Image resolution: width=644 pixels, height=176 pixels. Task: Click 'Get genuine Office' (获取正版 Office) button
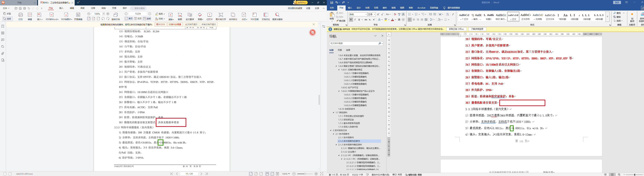456,29
